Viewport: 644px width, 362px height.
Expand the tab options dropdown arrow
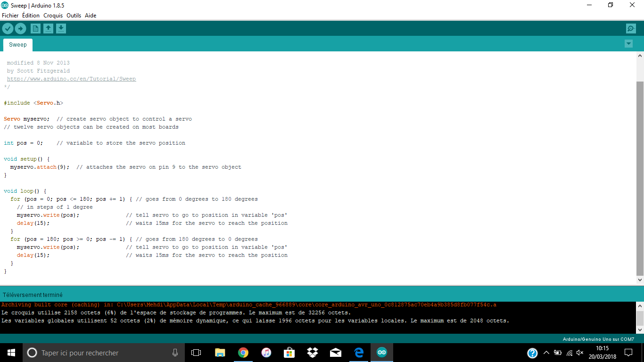point(628,44)
